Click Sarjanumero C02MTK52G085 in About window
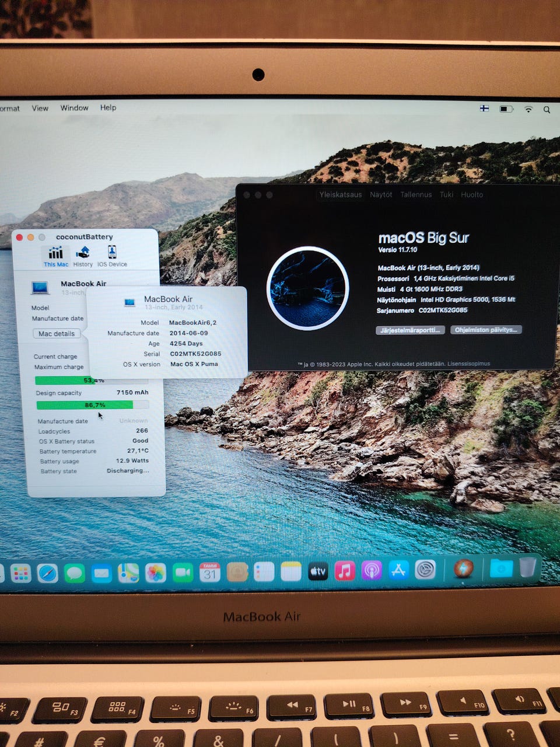 click(422, 310)
